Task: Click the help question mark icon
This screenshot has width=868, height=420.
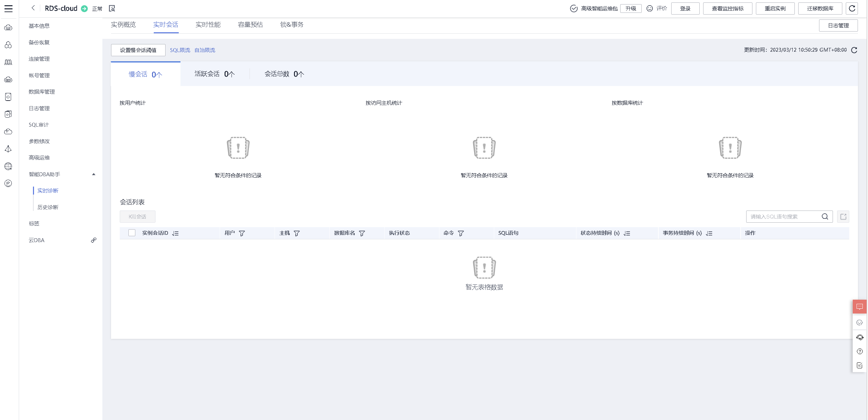Action: coord(859,351)
